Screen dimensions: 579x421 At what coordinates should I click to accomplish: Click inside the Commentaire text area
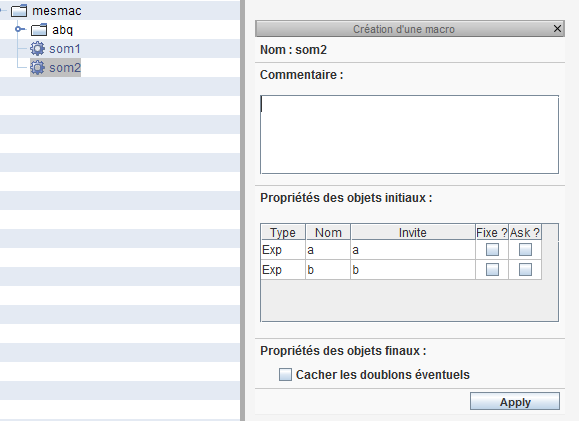410,134
